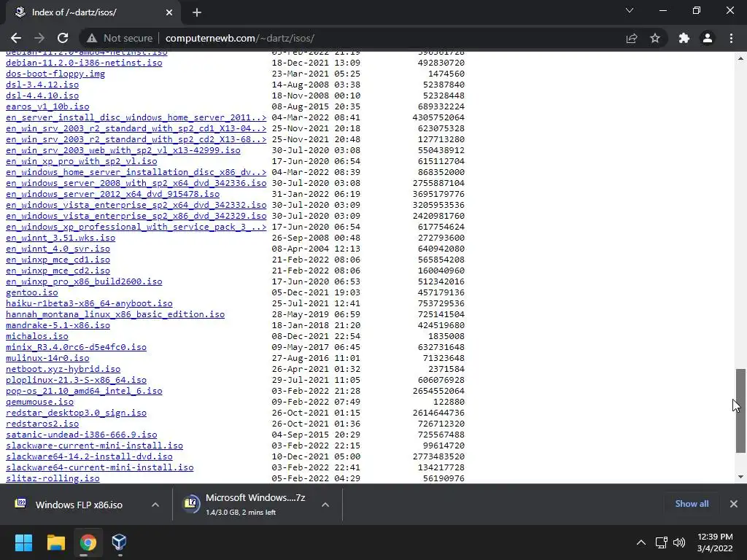The width and height of the screenshot is (747, 560).
Task: Show hidden system tray icons
Action: [x=641, y=542]
